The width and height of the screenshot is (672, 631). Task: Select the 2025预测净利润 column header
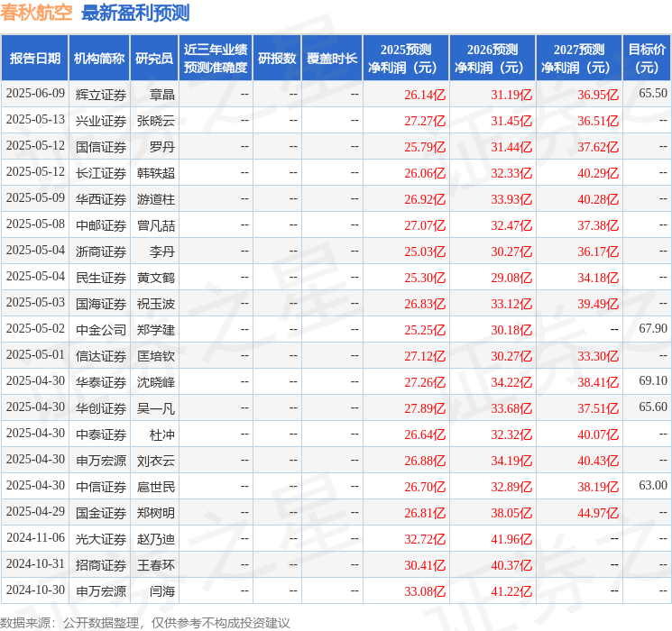406,59
